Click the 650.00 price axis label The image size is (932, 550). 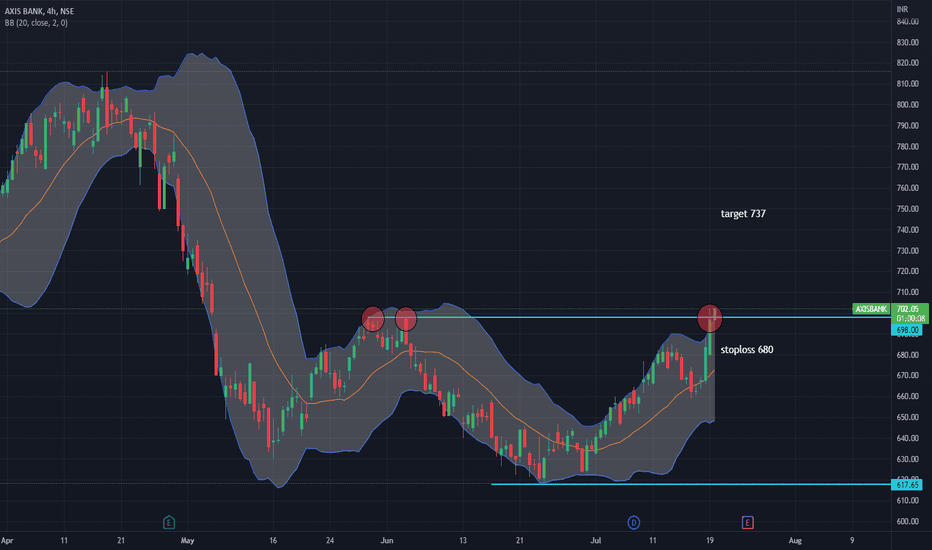(908, 417)
